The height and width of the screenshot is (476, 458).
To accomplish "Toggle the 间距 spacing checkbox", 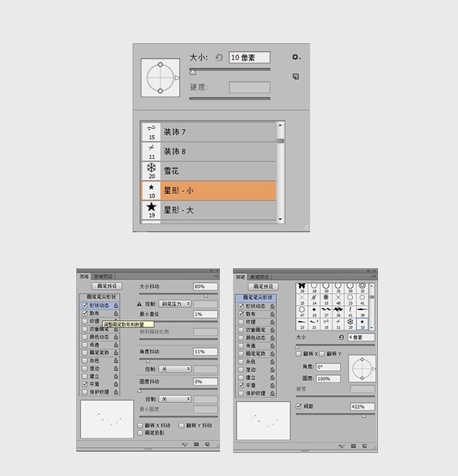I will tap(299, 406).
